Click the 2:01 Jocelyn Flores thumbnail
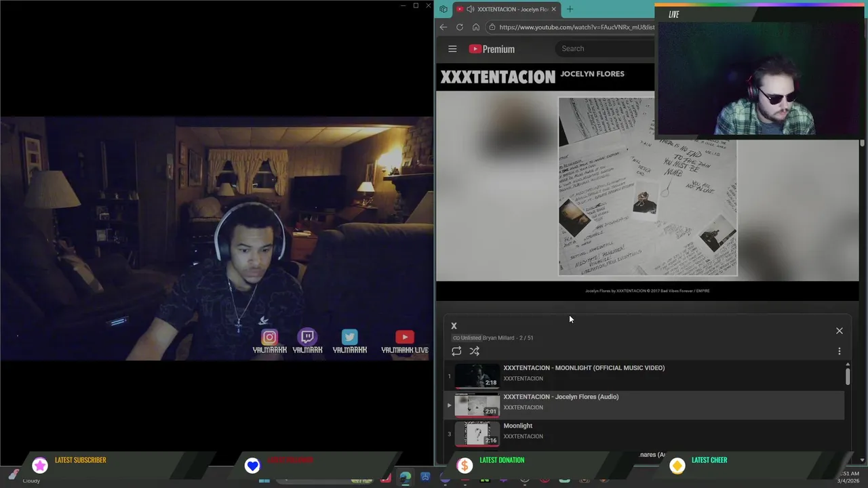Image resolution: width=868 pixels, height=488 pixels. click(477, 405)
